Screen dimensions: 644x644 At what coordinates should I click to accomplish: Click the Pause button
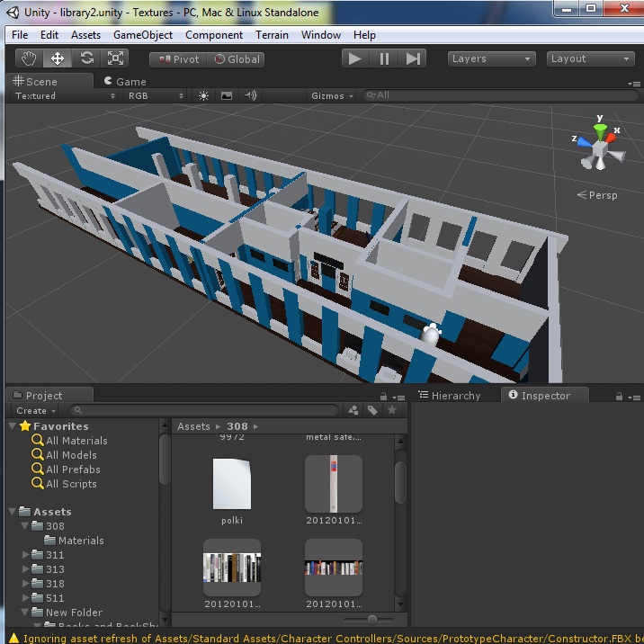coord(384,58)
